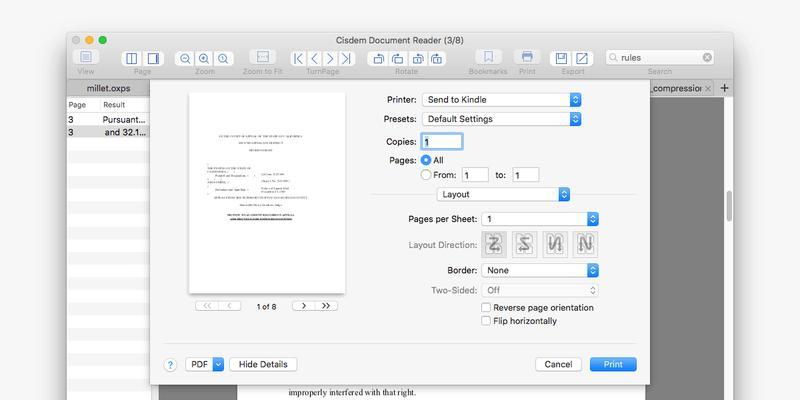800x400 pixels.
Task: Click the fourth Rotate icon
Action: click(x=436, y=59)
